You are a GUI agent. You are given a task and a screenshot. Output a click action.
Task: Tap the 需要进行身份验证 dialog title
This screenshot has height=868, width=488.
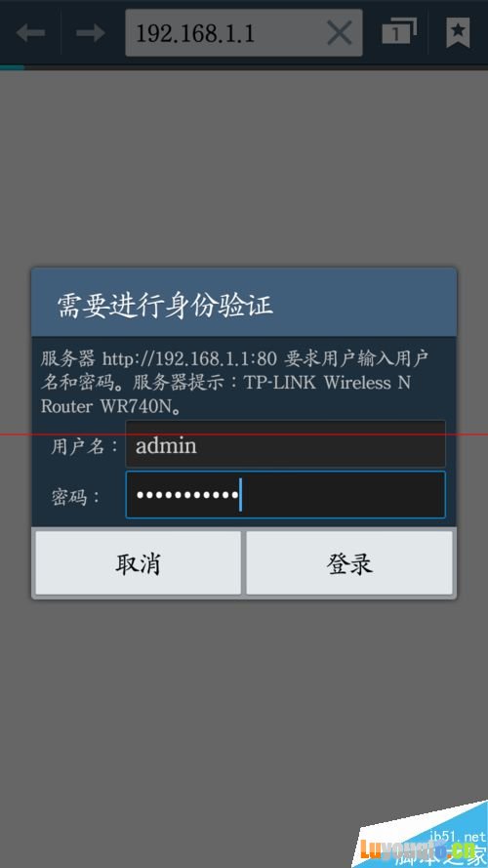coord(166,305)
